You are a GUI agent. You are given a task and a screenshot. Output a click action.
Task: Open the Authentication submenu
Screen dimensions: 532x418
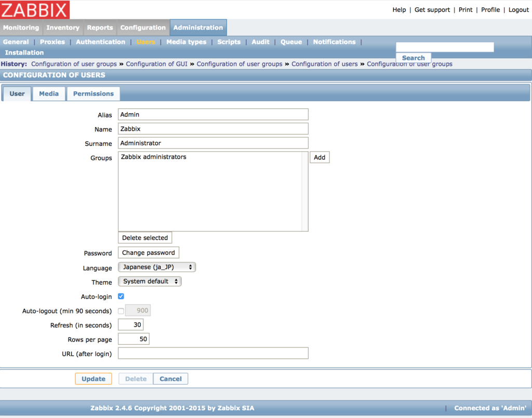pyautogui.click(x=100, y=42)
